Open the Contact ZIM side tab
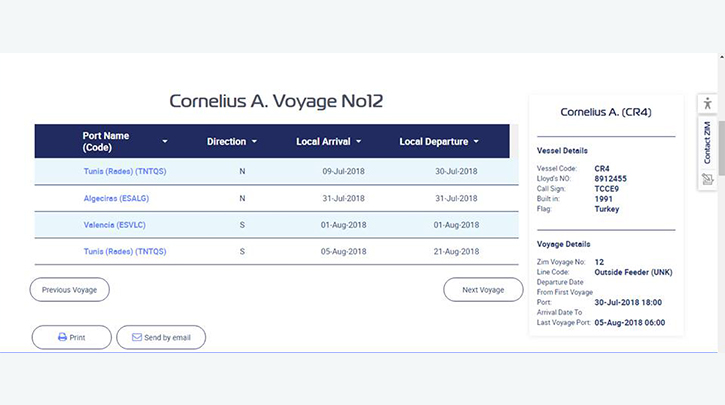This screenshot has width=725, height=405. (x=707, y=143)
